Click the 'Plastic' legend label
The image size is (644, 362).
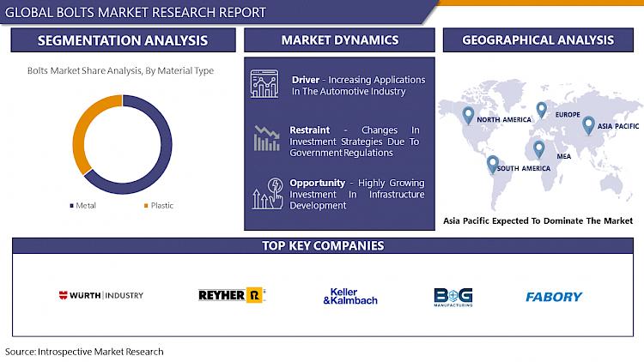click(161, 205)
